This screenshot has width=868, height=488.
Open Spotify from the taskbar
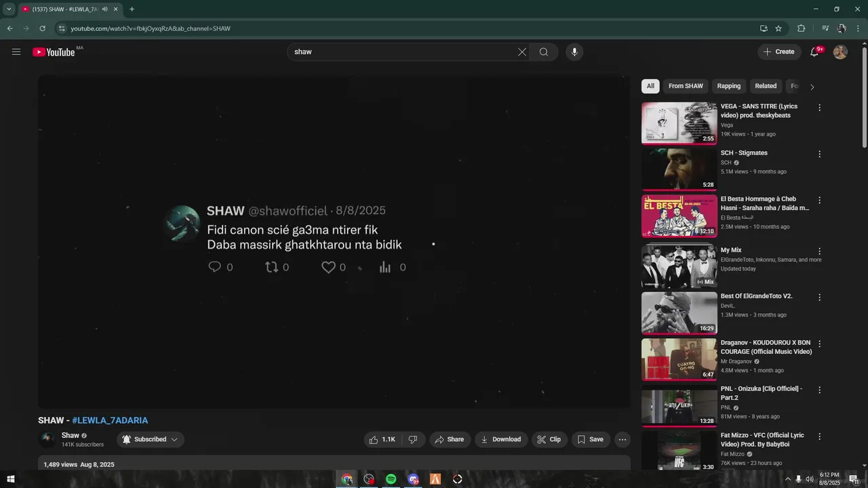click(391, 479)
